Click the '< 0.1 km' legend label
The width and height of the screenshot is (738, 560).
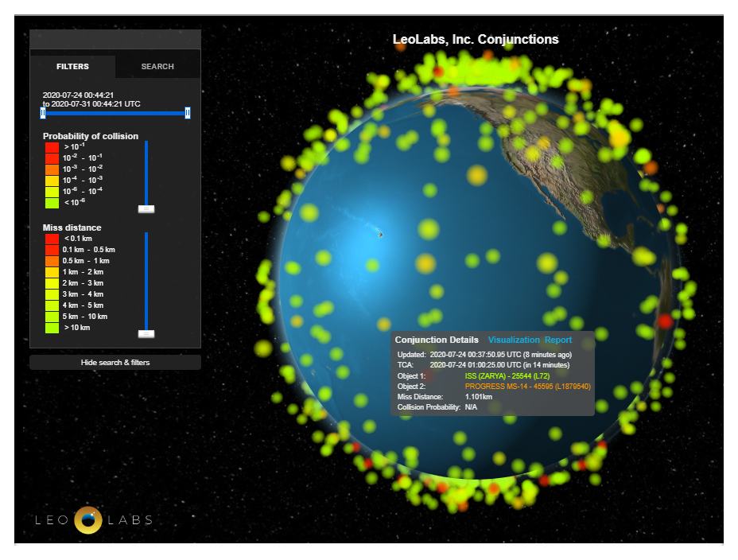pyautogui.click(x=78, y=239)
